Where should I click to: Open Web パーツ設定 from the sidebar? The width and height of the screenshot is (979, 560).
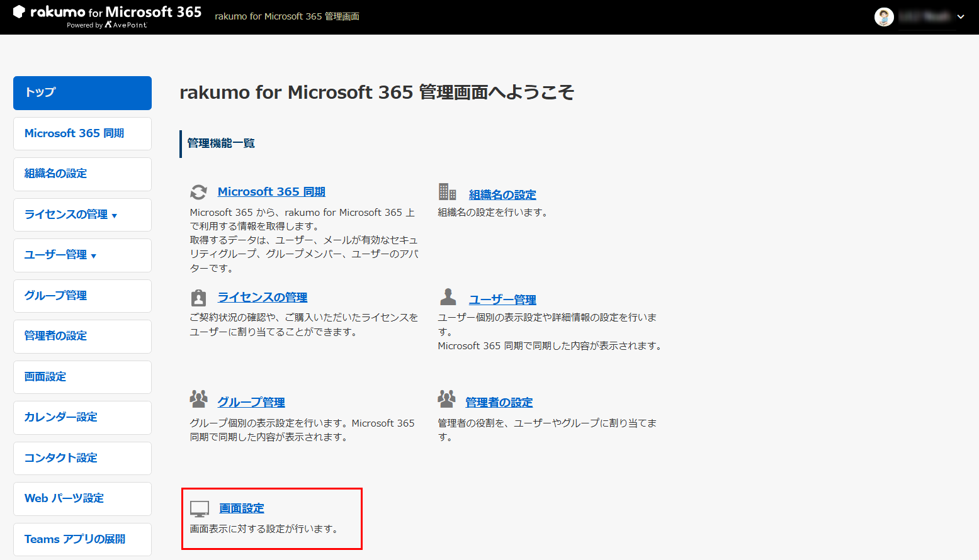point(82,499)
